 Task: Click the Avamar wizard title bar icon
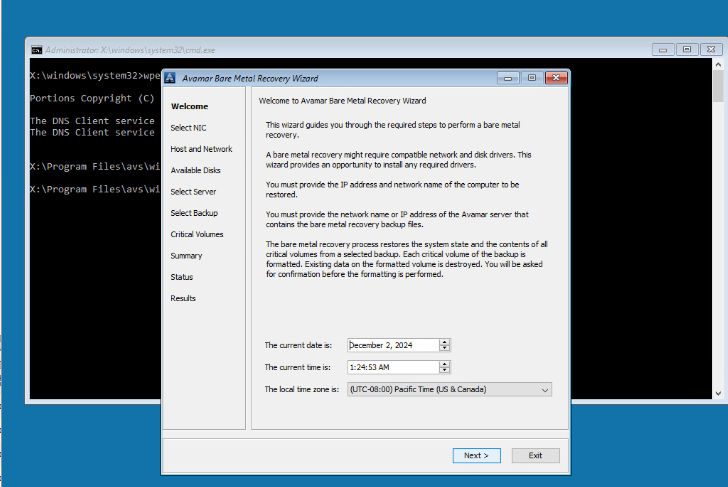pyautogui.click(x=170, y=78)
